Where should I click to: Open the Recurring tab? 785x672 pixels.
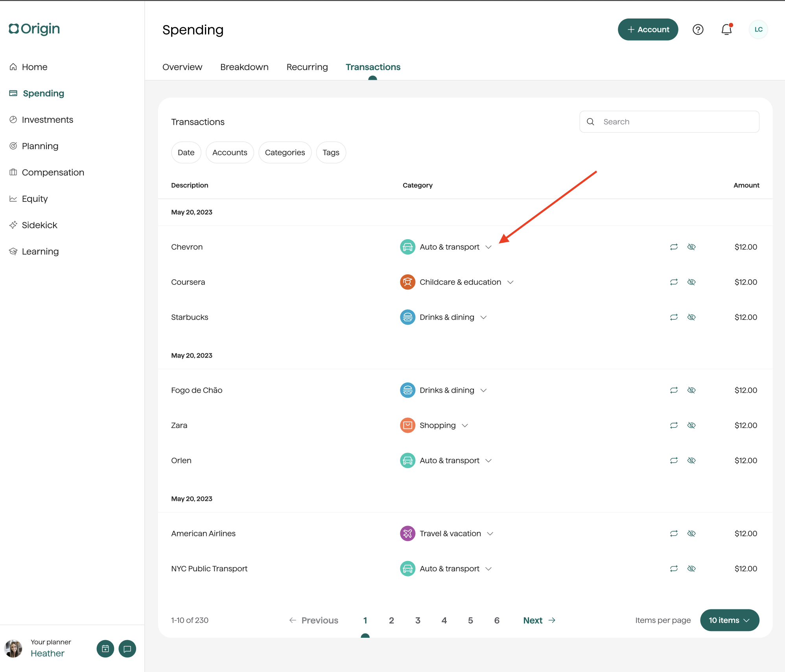point(307,67)
